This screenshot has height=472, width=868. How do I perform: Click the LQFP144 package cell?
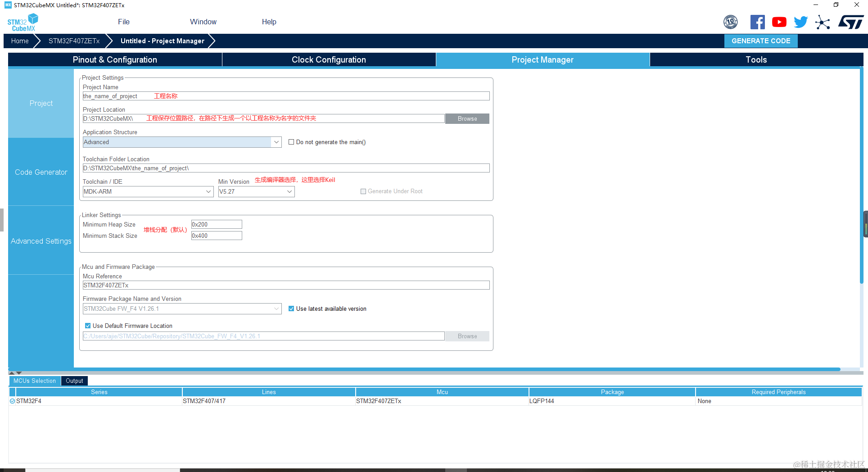click(612, 401)
